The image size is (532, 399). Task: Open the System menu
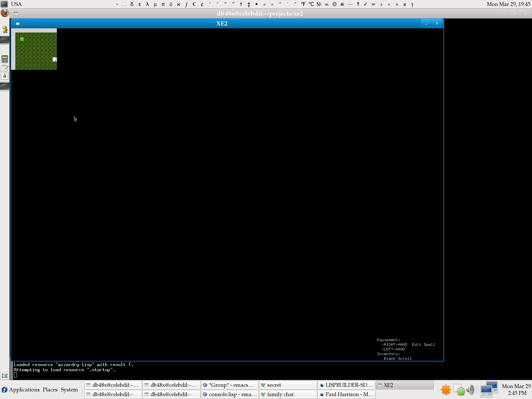click(x=69, y=390)
